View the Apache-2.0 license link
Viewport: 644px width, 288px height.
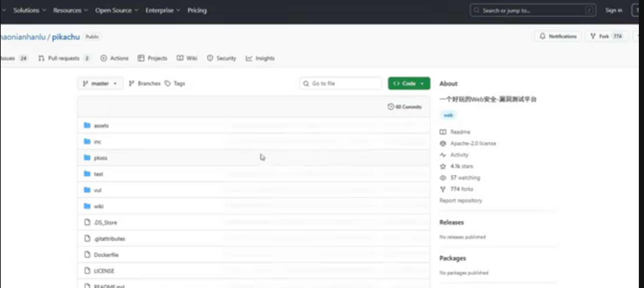click(x=473, y=143)
